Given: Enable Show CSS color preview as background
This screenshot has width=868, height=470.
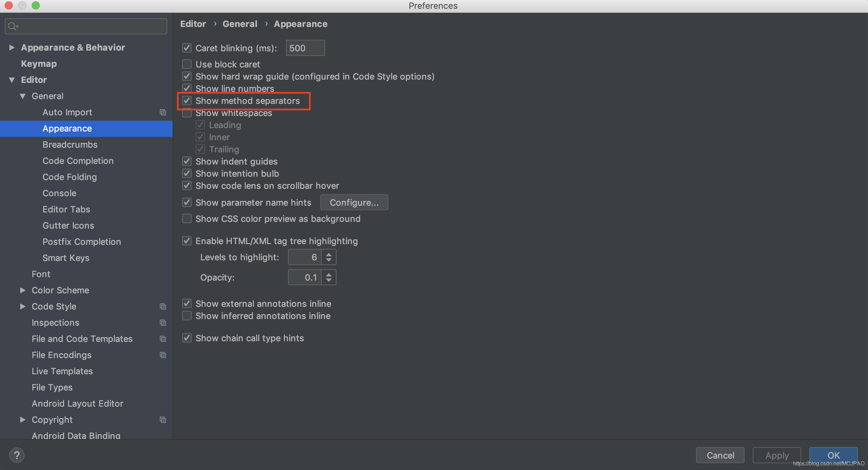Looking at the screenshot, I should [187, 219].
